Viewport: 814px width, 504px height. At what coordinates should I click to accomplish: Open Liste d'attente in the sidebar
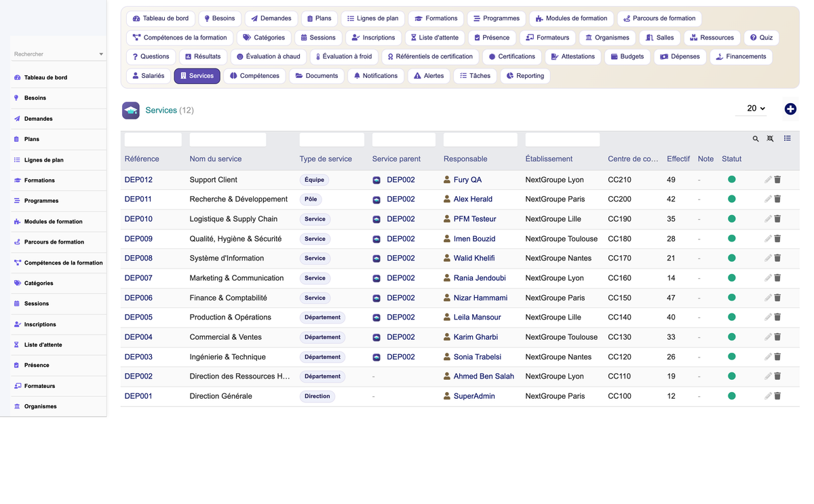coord(43,345)
